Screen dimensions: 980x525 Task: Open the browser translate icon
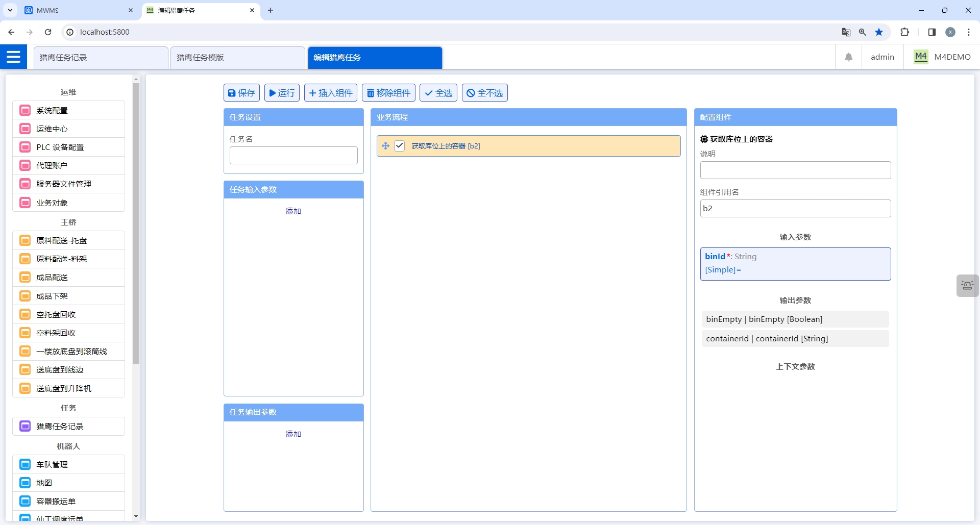(846, 32)
